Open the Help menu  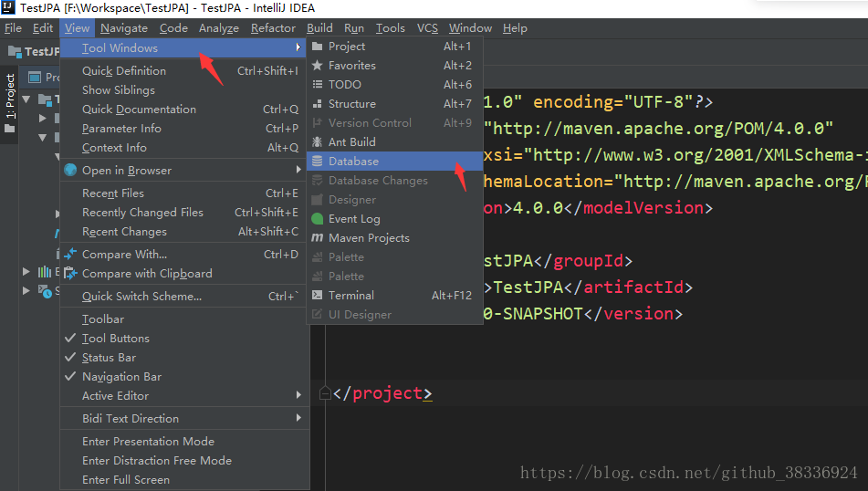pos(515,28)
